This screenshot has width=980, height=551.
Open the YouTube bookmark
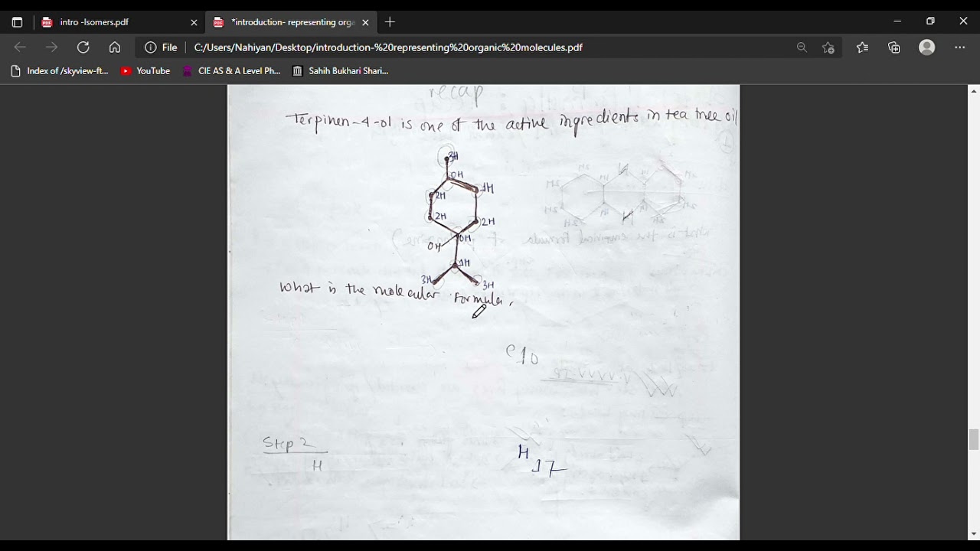[x=145, y=71]
